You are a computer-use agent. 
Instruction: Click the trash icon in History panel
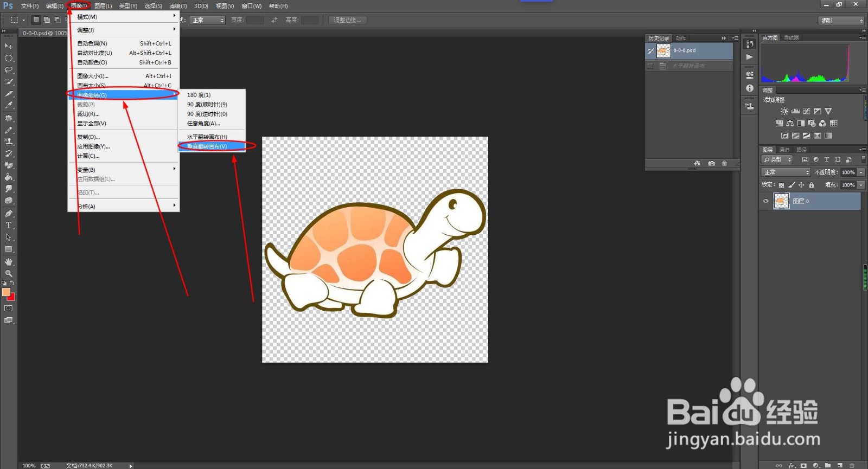click(x=724, y=163)
